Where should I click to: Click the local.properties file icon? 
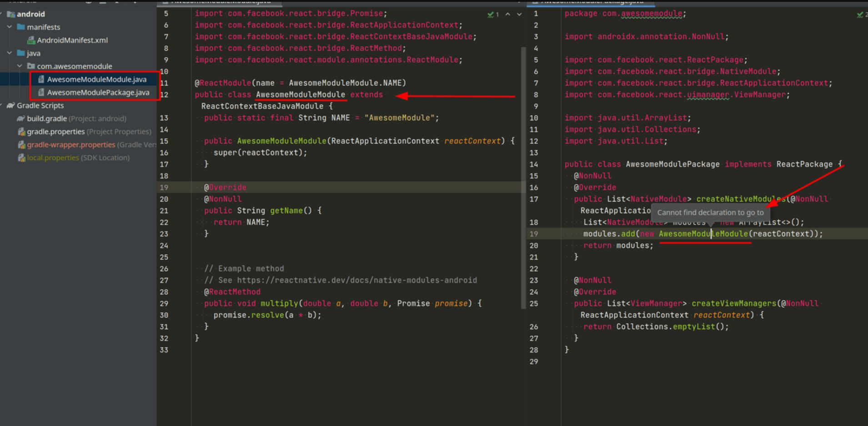[22, 157]
